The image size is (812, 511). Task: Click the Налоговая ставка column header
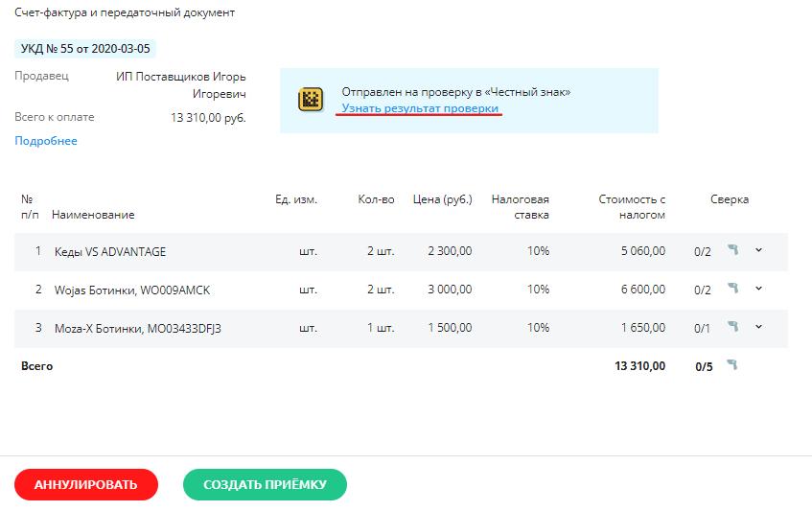pos(520,206)
